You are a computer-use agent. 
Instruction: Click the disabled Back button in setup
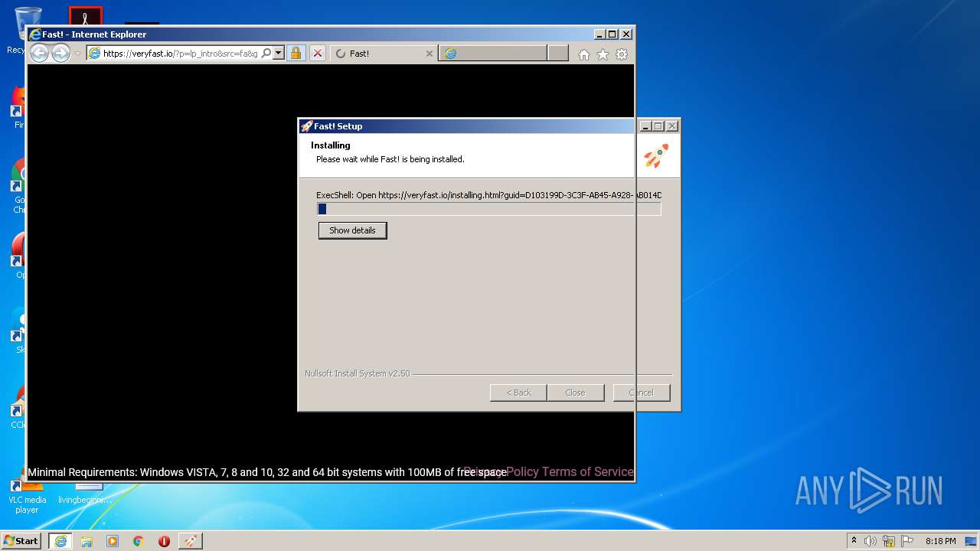(518, 393)
